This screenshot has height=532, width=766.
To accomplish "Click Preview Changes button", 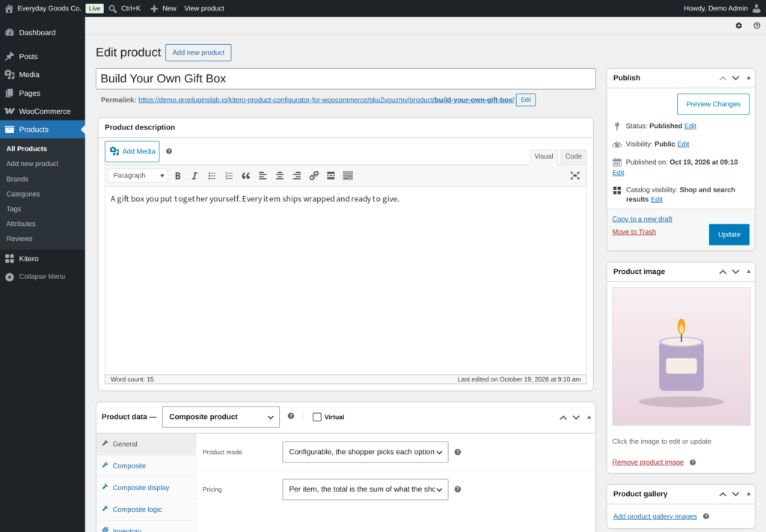I will click(713, 104).
